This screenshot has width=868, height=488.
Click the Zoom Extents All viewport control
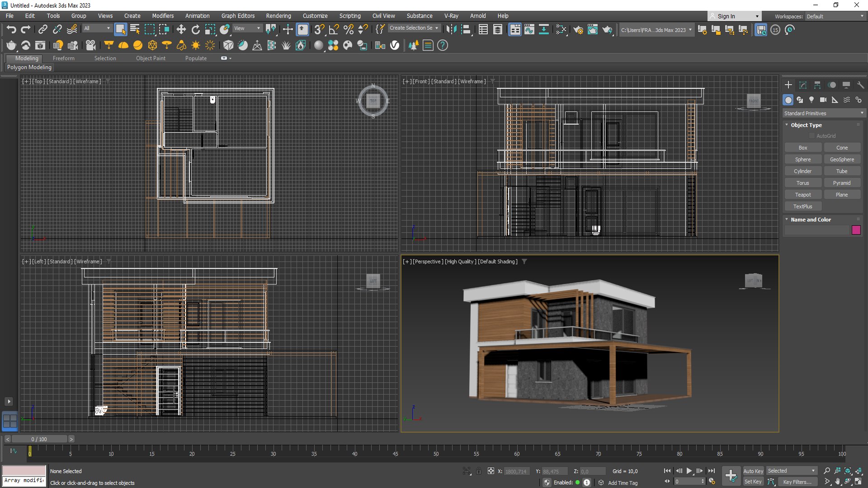[x=858, y=471]
